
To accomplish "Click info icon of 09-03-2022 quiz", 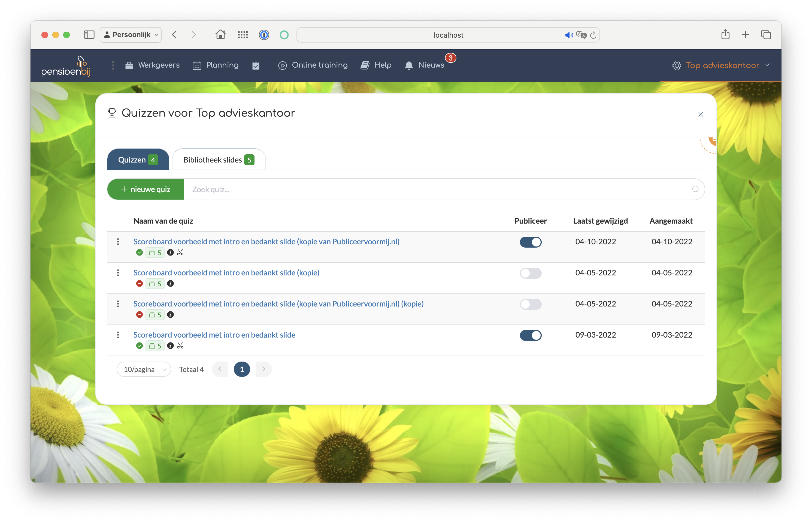I will tap(170, 346).
